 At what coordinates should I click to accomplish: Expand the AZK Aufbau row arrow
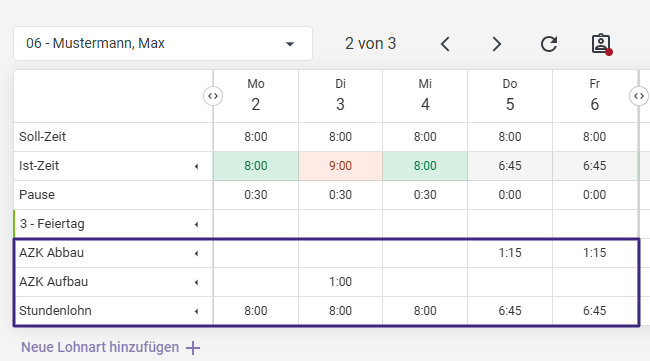196,282
